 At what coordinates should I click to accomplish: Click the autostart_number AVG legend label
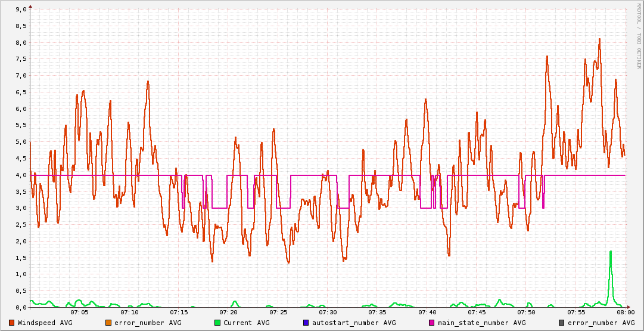coord(354,323)
